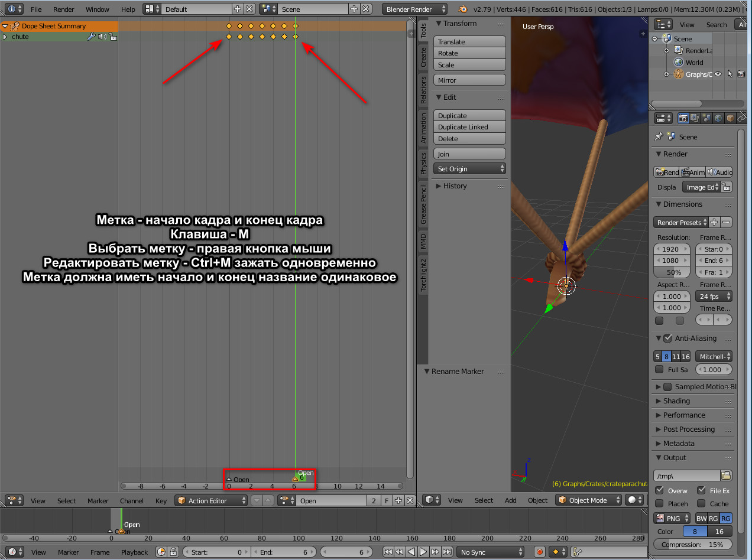Enable the Cache Result checkbox
The width and height of the screenshot is (752, 560).
click(x=701, y=503)
